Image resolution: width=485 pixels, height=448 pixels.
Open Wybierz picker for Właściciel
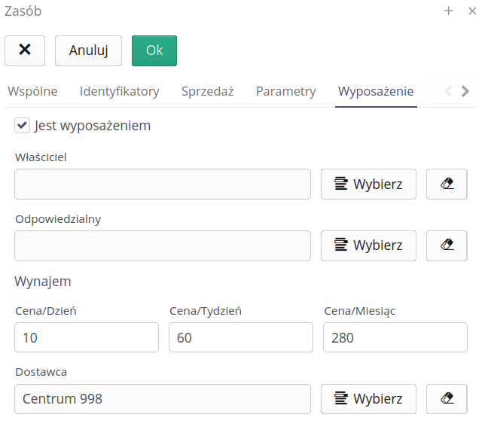click(368, 184)
